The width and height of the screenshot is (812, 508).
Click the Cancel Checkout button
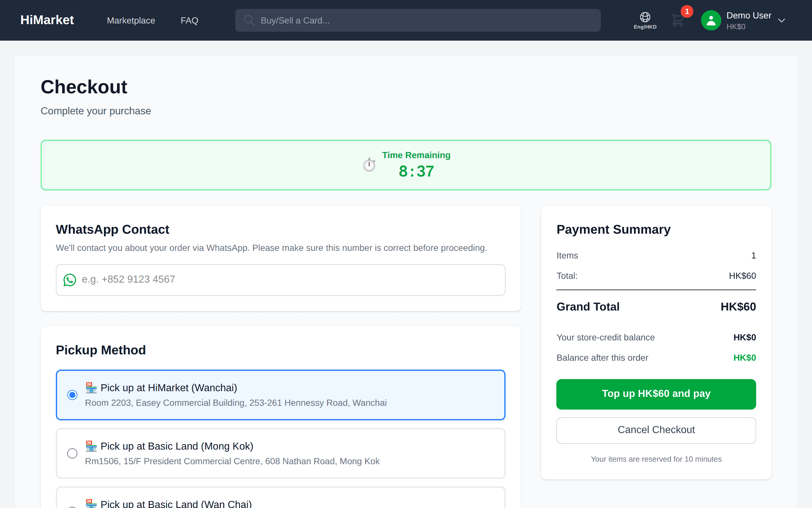tap(656, 430)
